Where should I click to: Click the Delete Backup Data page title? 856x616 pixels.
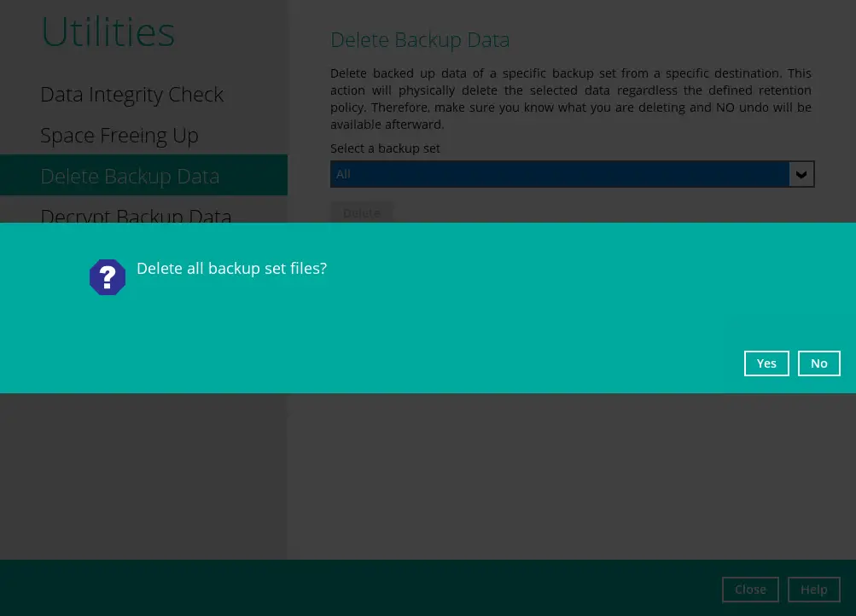click(420, 39)
